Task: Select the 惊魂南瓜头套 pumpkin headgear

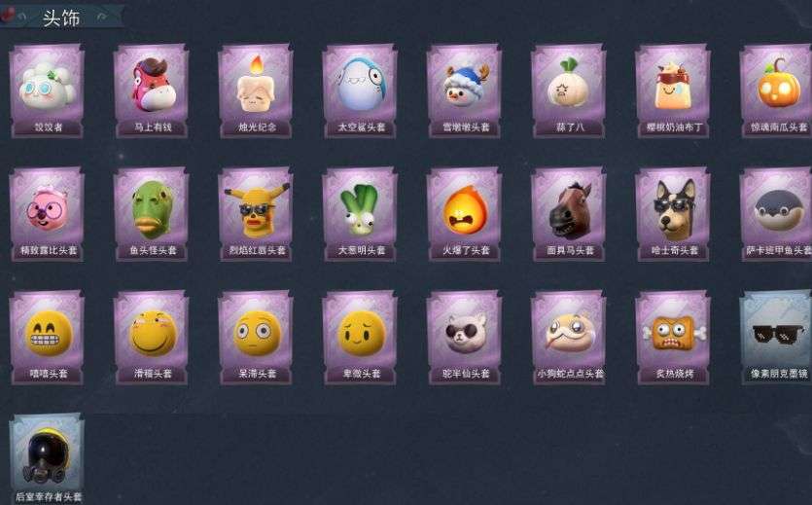Action: click(777, 90)
